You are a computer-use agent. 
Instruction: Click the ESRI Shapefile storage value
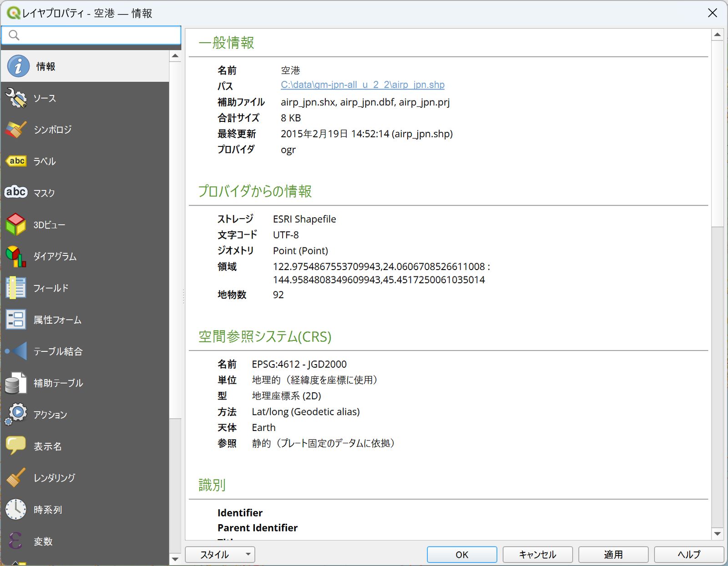pyautogui.click(x=304, y=219)
